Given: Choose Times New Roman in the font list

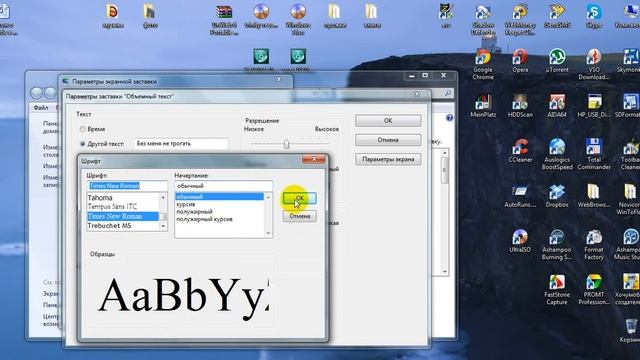Looking at the screenshot, I should (x=123, y=216).
